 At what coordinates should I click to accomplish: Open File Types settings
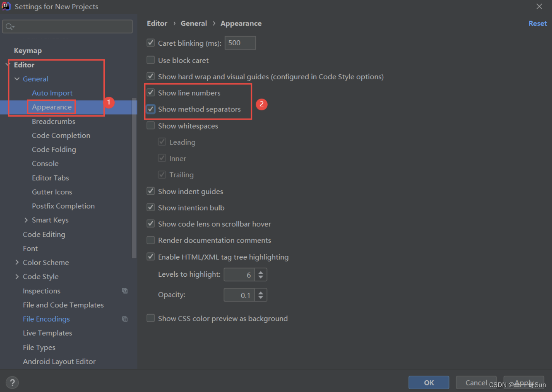click(x=39, y=347)
